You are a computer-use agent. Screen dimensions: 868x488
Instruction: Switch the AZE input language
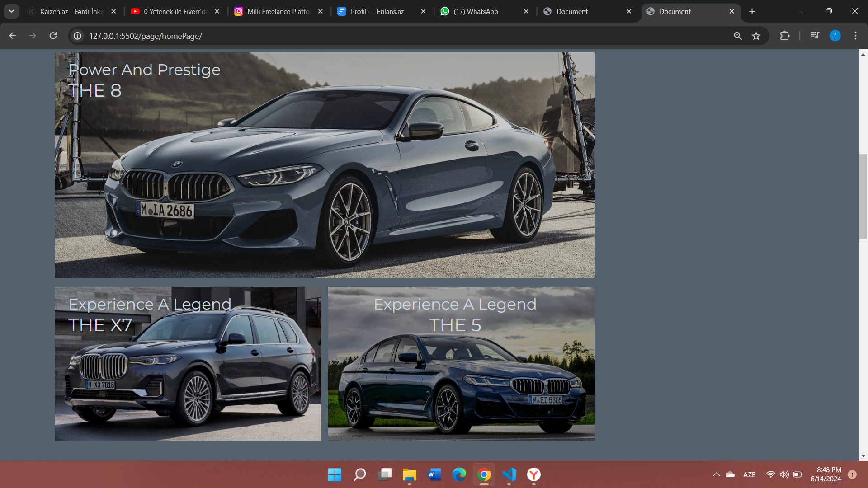coord(749,474)
